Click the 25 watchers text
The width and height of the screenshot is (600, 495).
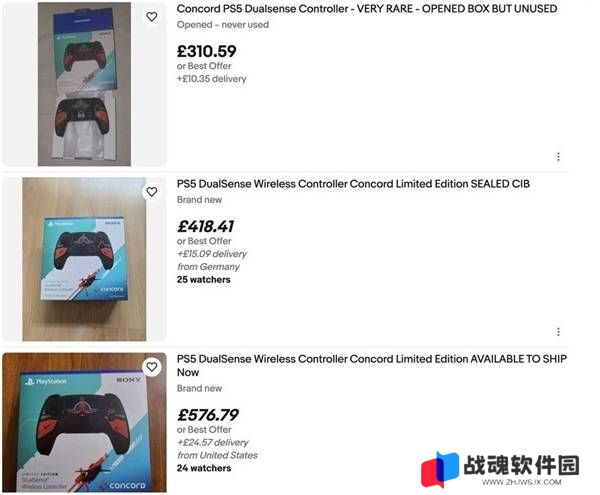(x=204, y=280)
